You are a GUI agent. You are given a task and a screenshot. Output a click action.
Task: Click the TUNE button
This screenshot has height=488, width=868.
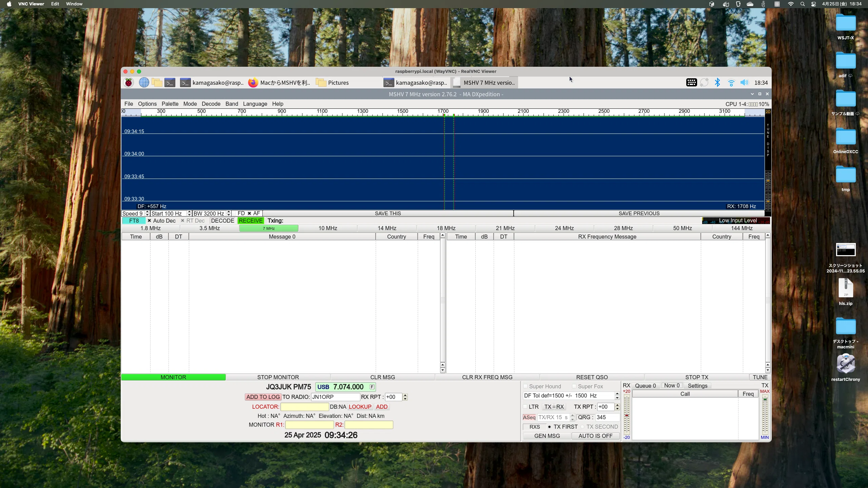760,377
